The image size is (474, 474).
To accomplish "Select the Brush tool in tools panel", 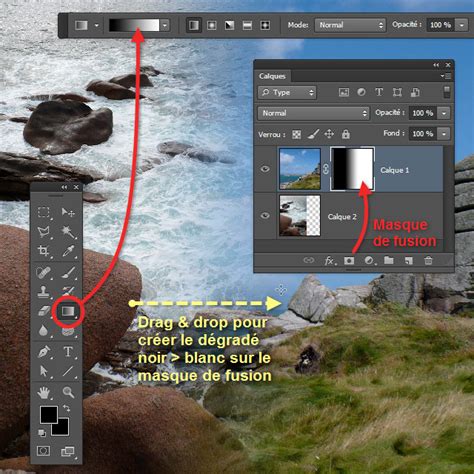I will [68, 273].
